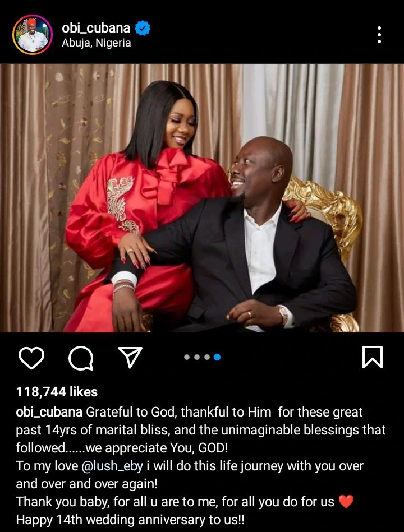Open obi_cubana's story from profile avatar
The image size is (404, 532).
coord(33,35)
